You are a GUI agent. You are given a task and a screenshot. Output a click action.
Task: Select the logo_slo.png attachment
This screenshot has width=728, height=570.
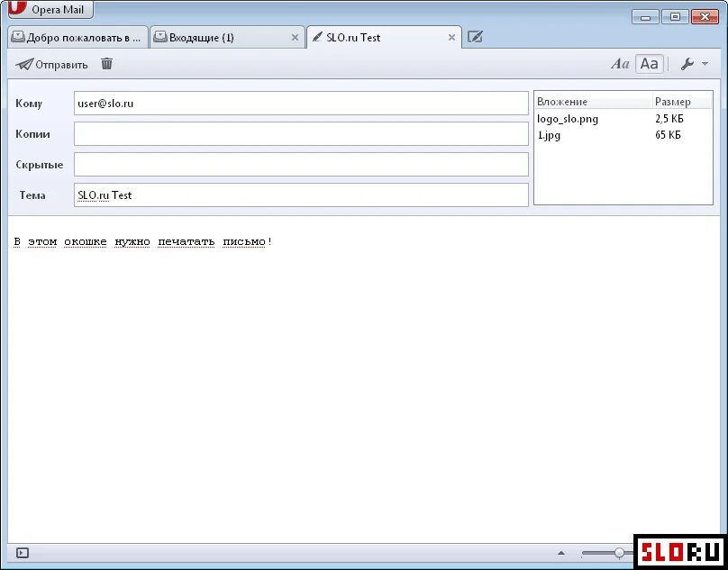(x=568, y=119)
